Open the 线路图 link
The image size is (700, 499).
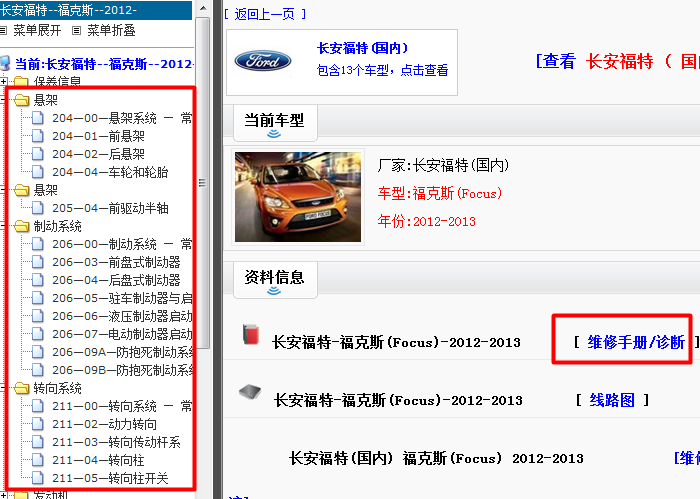click(612, 400)
